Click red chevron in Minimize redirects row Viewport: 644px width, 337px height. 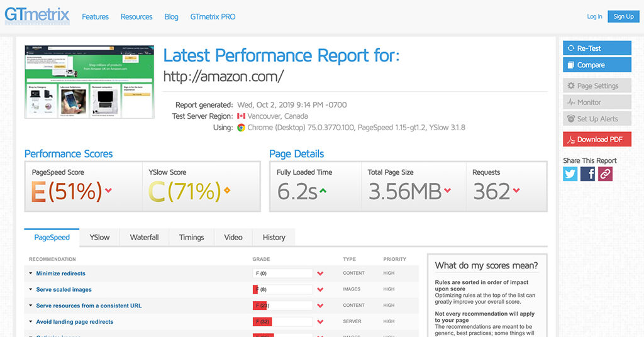320,273
